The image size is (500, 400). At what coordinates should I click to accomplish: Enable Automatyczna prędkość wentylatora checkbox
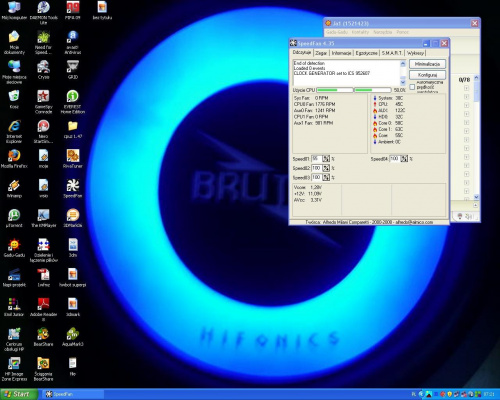pos(412,87)
